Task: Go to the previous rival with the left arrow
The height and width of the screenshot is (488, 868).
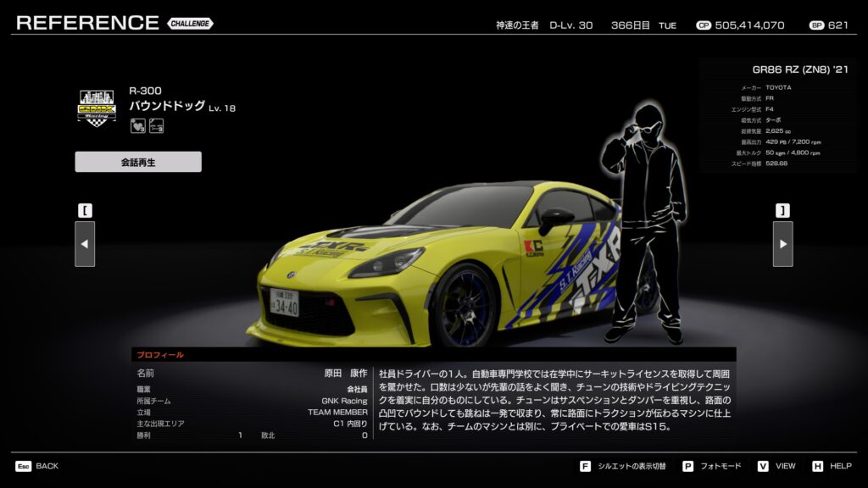Action: [85, 244]
